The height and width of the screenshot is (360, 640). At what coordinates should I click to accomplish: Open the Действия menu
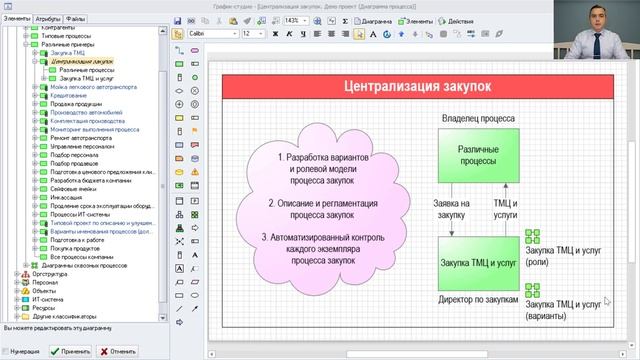pos(456,21)
